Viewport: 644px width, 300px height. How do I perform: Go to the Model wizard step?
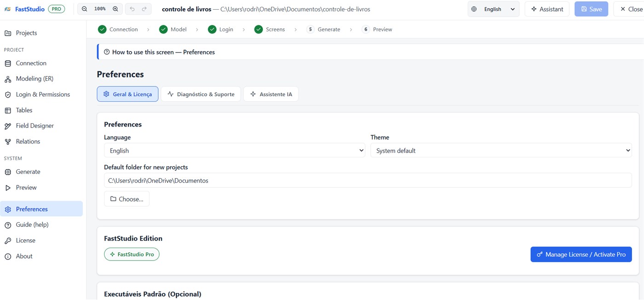173,29
